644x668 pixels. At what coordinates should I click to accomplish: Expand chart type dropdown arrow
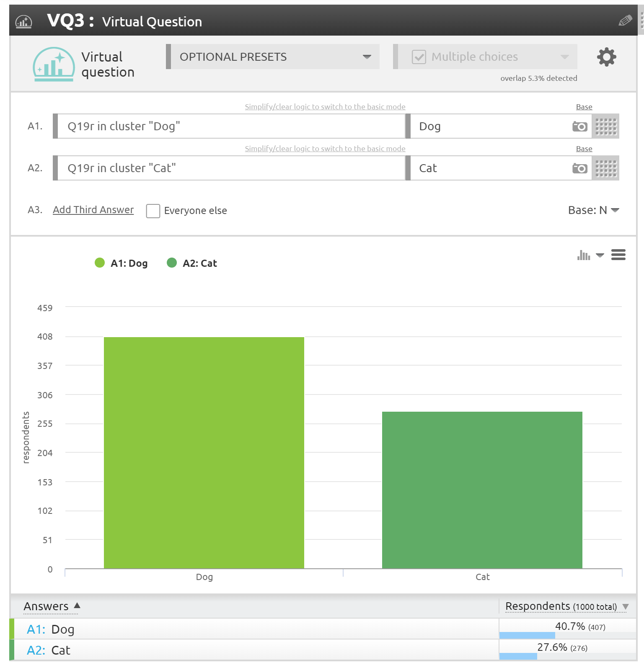[600, 255]
